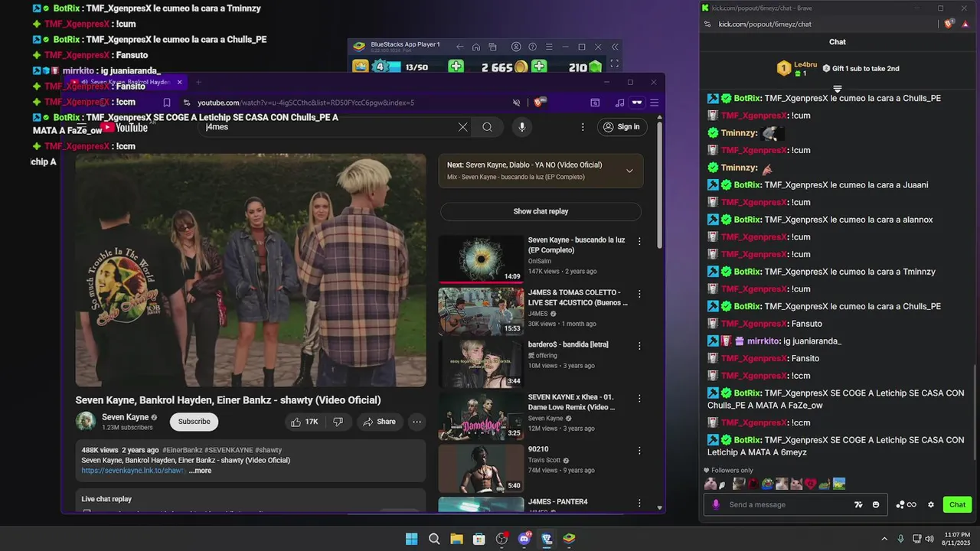Toggle muted site sound icon in address bar
This screenshot has height=551, width=980.
(x=517, y=103)
